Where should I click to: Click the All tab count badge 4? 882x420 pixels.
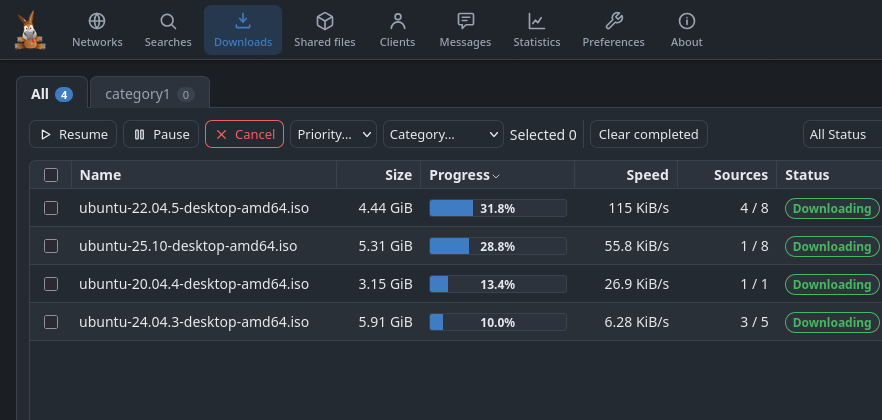pyautogui.click(x=64, y=95)
